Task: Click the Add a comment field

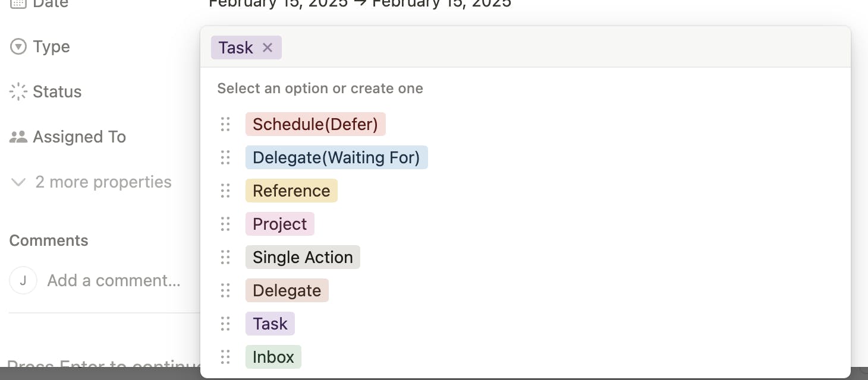Action: pos(114,280)
